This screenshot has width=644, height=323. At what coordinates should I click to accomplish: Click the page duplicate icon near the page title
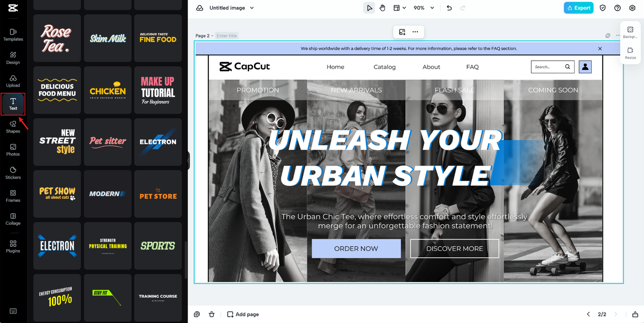point(608,35)
